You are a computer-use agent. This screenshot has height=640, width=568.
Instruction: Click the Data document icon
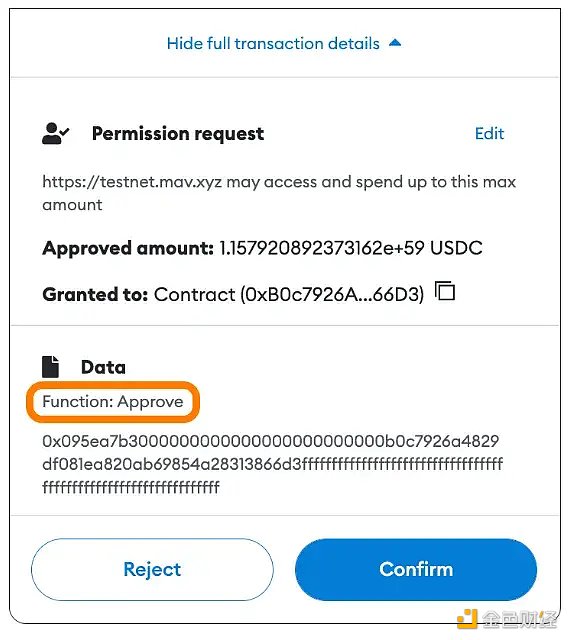point(51,367)
